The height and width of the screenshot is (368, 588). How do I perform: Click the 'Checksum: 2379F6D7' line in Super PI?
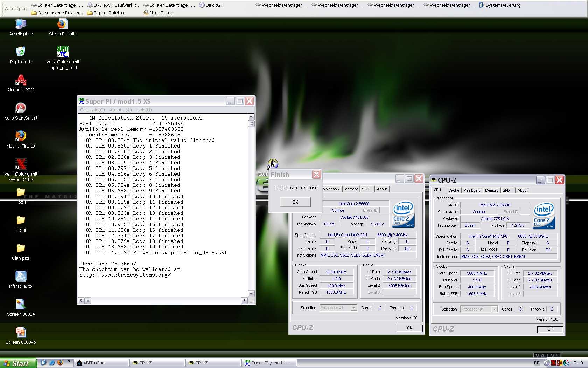click(108, 264)
